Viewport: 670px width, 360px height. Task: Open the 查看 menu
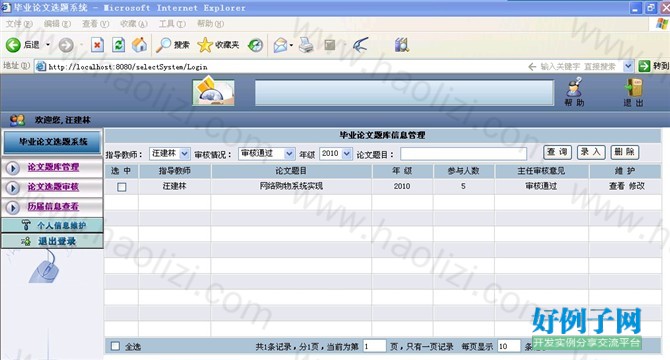click(x=96, y=24)
